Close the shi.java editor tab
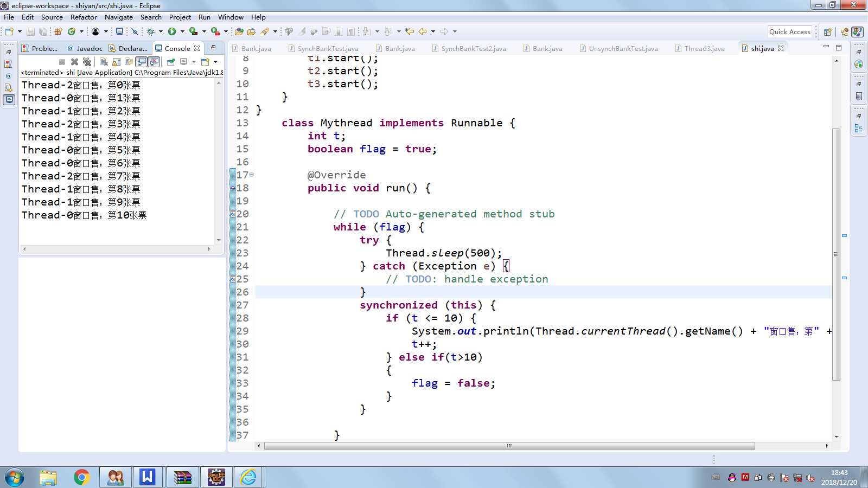 [x=781, y=48]
